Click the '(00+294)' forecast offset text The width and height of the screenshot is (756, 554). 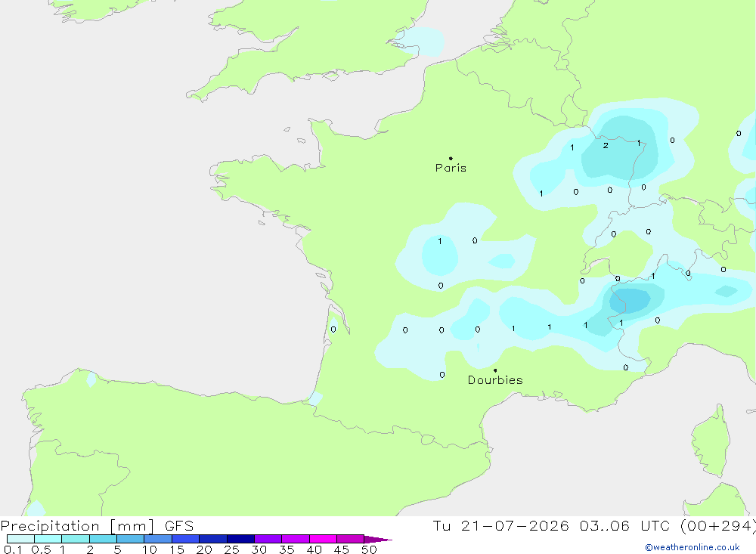click(718, 526)
